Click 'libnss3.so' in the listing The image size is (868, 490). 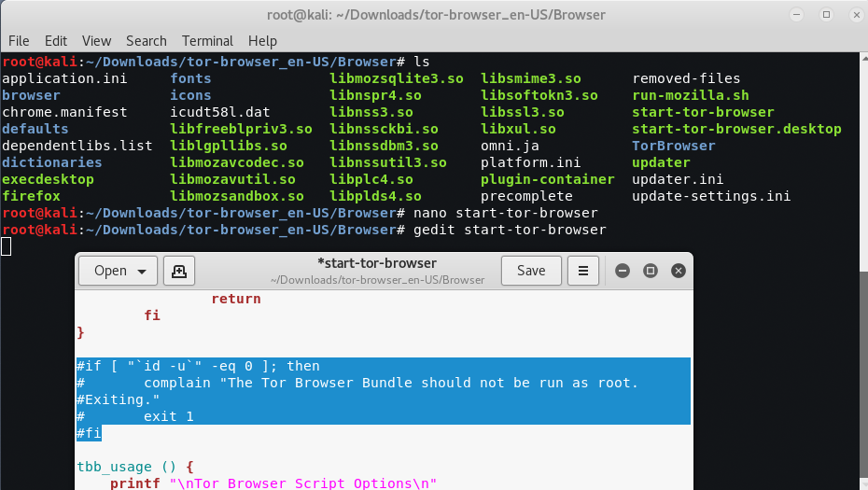(371, 112)
